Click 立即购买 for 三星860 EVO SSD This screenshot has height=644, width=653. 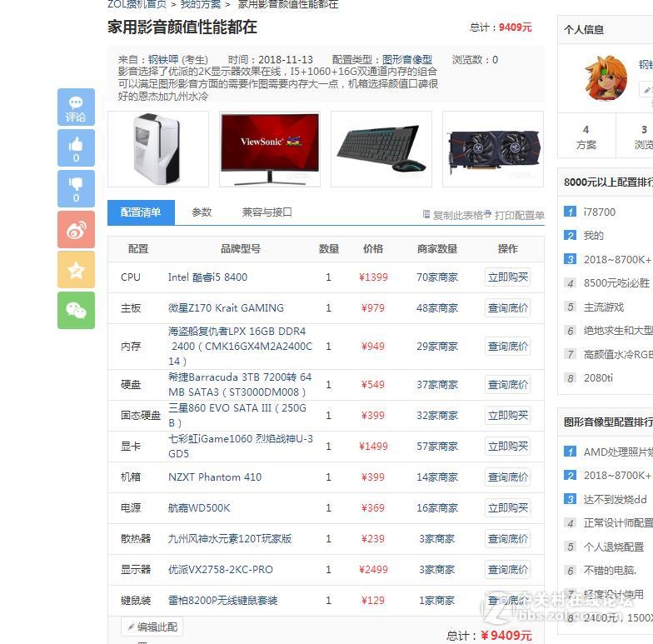[508, 415]
